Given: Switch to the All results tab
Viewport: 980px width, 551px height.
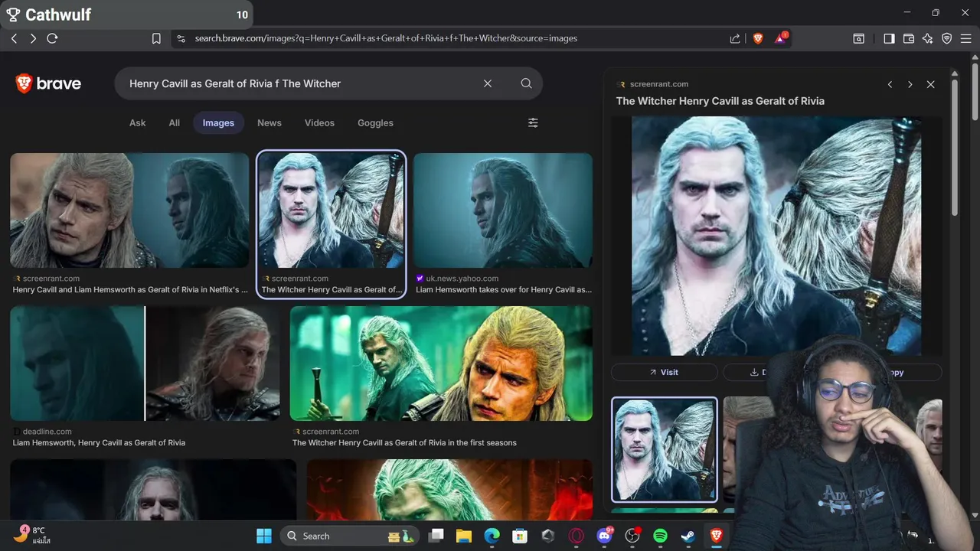Looking at the screenshot, I should [x=175, y=122].
